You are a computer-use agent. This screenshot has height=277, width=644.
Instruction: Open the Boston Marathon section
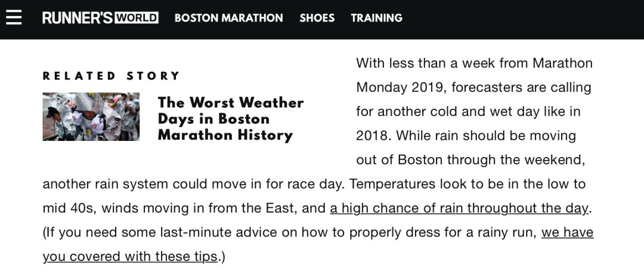(x=229, y=18)
